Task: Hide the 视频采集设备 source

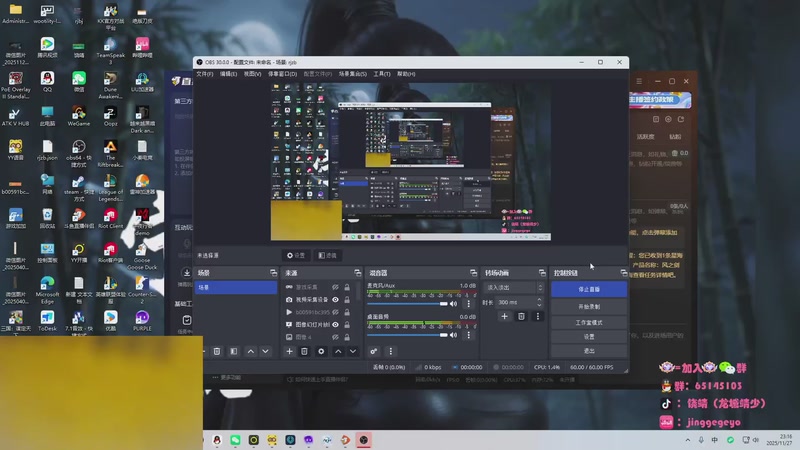Action: tap(335, 299)
